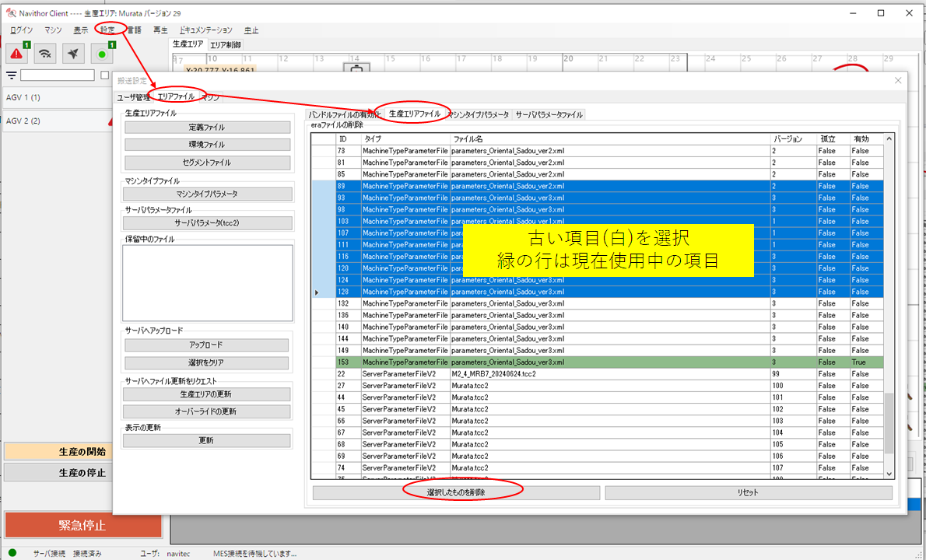This screenshot has width=926, height=560.
Task: Click the green status circle icon
Action: (x=102, y=54)
